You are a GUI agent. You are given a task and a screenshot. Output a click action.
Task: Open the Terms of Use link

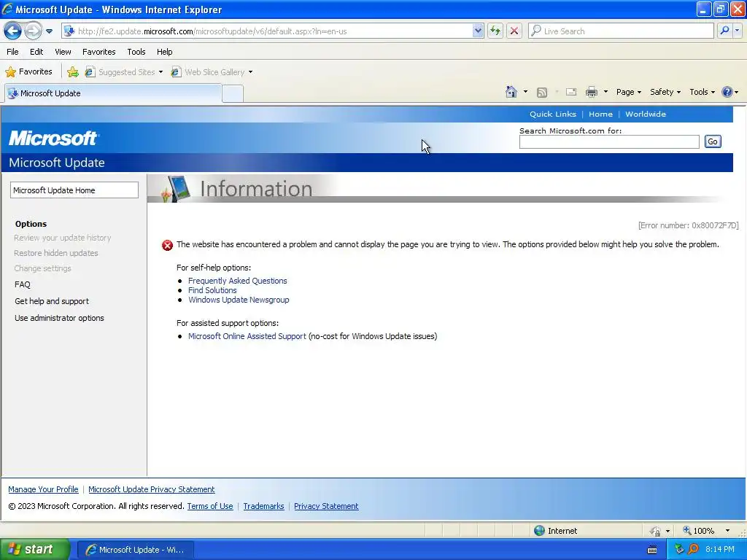point(210,506)
